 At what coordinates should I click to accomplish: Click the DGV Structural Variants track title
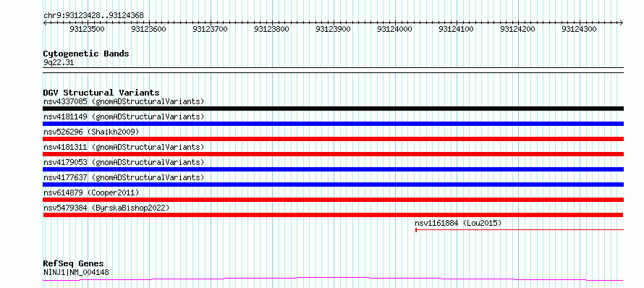pyautogui.click(x=101, y=93)
